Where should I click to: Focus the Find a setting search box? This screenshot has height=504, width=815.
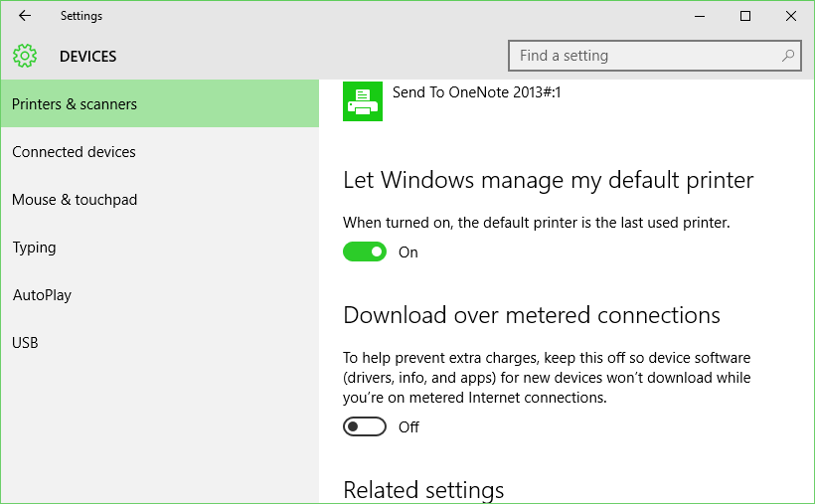click(x=654, y=56)
